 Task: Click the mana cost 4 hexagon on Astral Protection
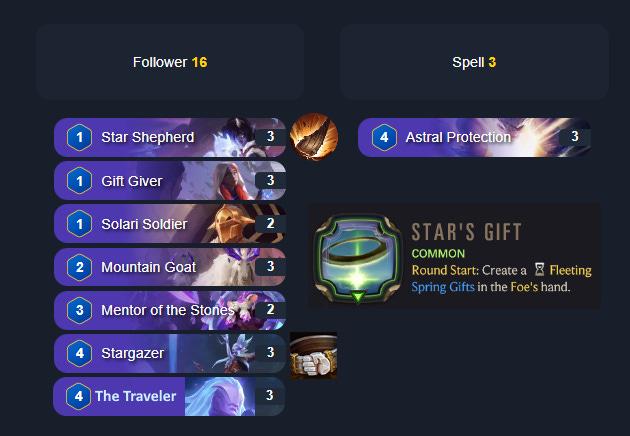(384, 137)
